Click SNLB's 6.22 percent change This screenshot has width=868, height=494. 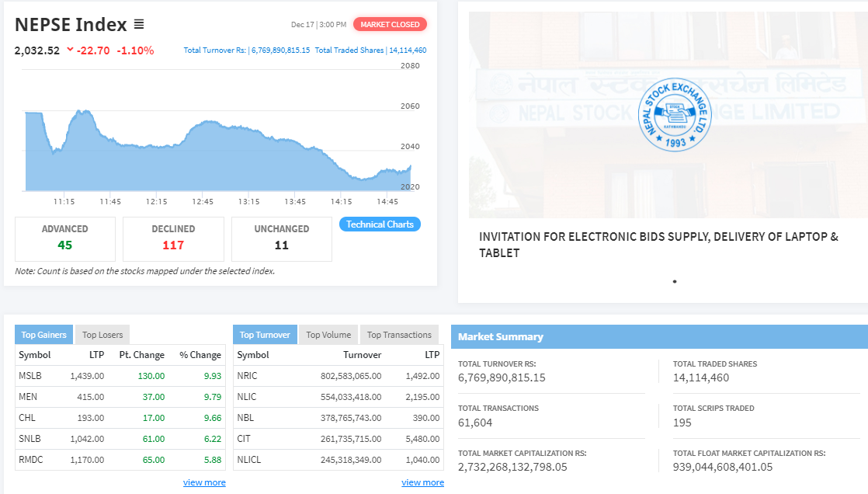(x=213, y=439)
